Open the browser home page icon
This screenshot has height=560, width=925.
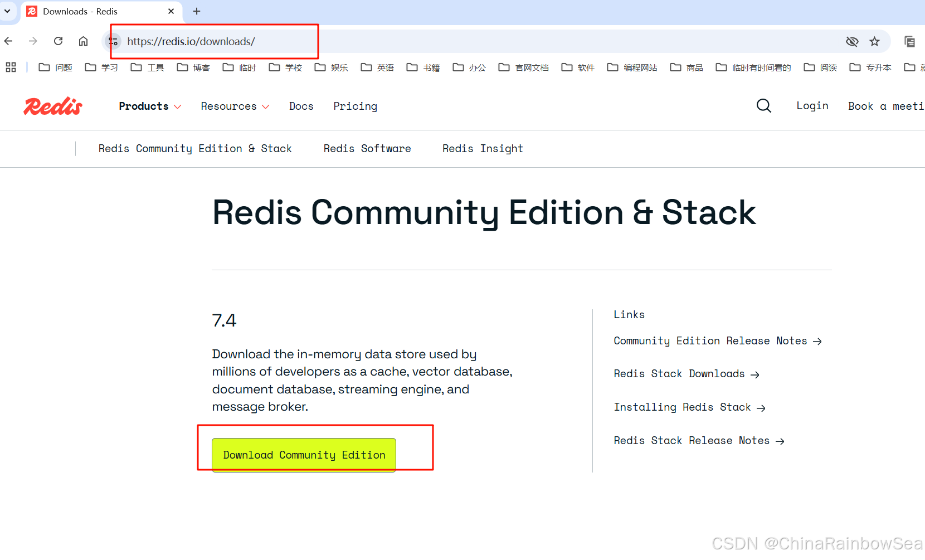point(83,41)
